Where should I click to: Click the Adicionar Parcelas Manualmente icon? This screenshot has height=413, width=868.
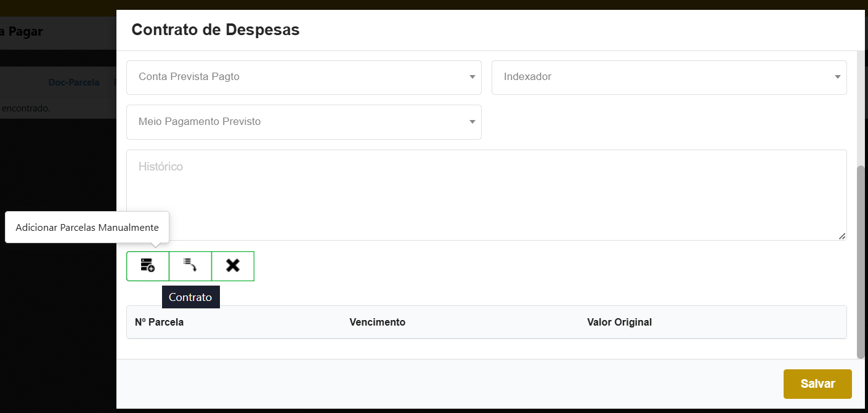[148, 266]
